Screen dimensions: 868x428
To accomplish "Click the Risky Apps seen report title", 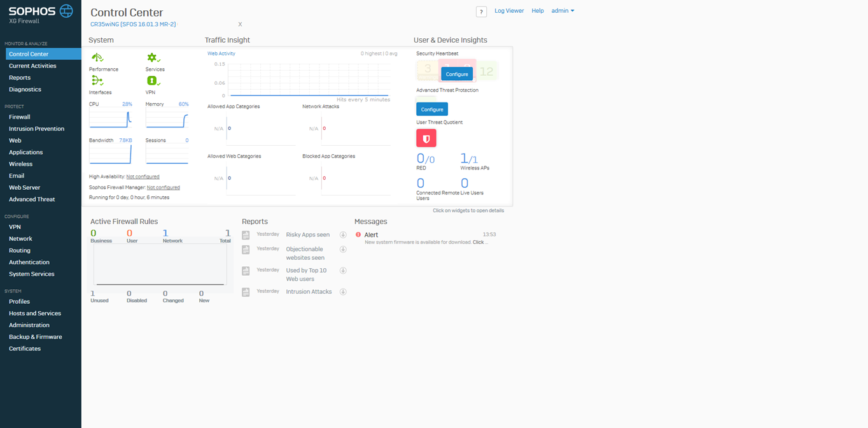I will tap(308, 235).
